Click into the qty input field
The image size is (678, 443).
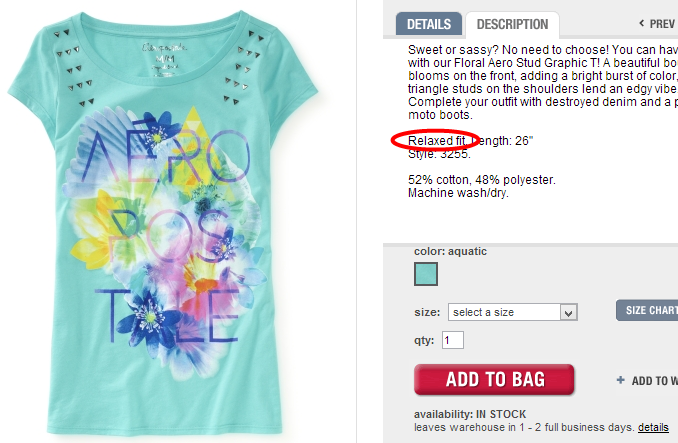coord(453,340)
